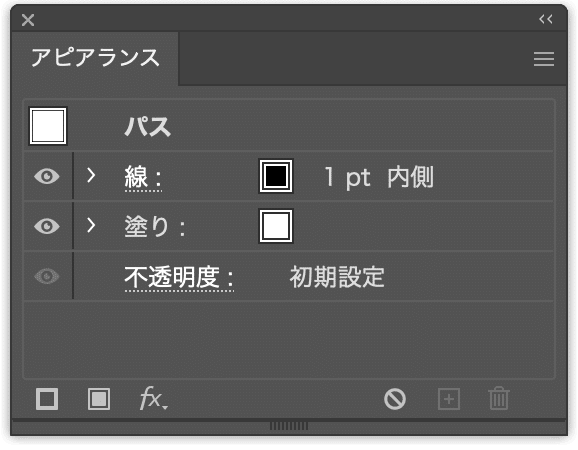Collapse the panel with double-arrow icon

click(x=546, y=19)
